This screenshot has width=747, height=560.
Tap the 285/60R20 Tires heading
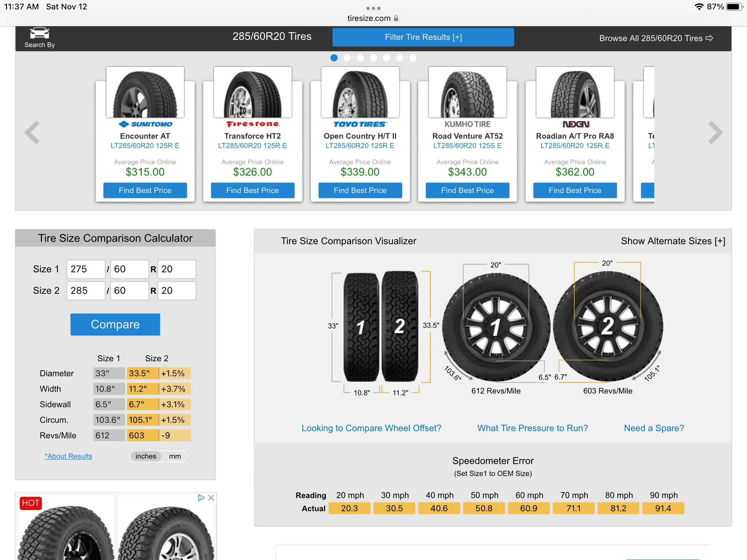click(272, 37)
